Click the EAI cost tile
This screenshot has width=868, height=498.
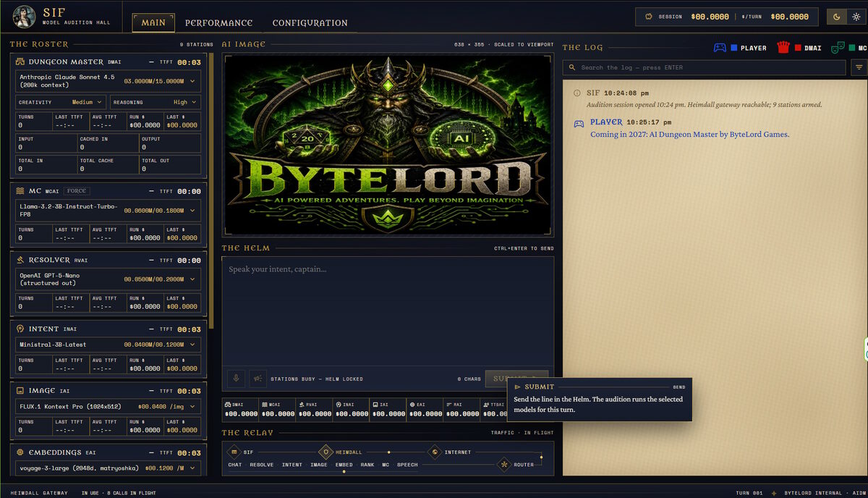[x=425, y=410]
